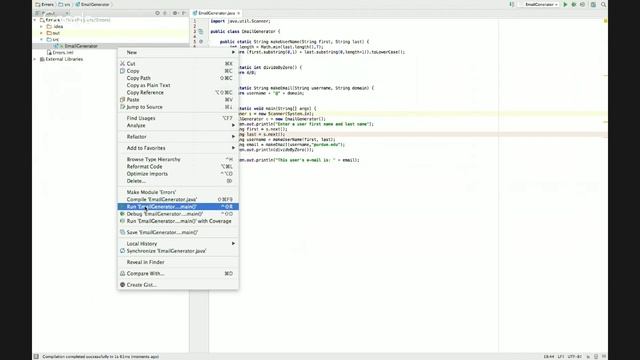Viewport: 640px width, 360px height.
Task: Toggle tool window buttons icon in the status bar corner
Action: [x=36, y=356]
